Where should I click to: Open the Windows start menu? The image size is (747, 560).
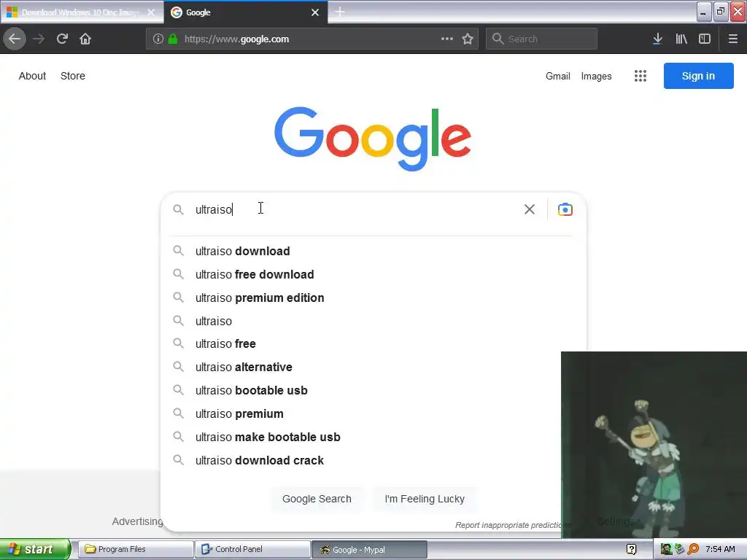(x=35, y=549)
